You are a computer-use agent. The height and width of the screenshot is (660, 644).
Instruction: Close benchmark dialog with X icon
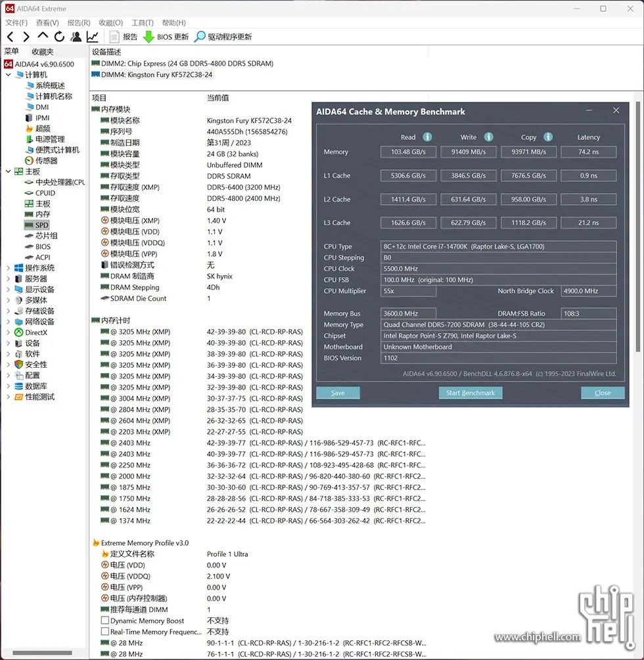(616, 110)
